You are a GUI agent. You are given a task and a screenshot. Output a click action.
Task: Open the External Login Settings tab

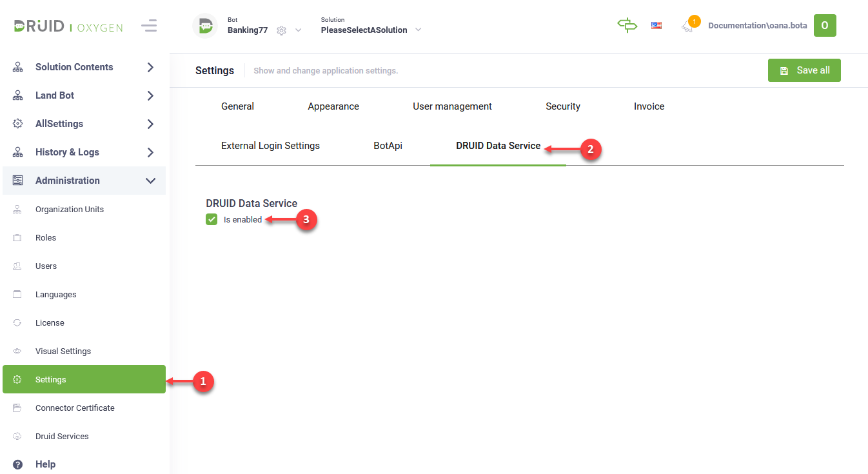270,146
